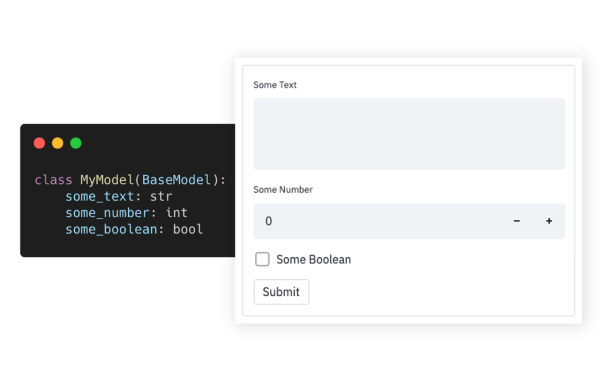This screenshot has width=600, height=380.
Task: Click 'some_boolean: bool' code line
Action: click(134, 229)
